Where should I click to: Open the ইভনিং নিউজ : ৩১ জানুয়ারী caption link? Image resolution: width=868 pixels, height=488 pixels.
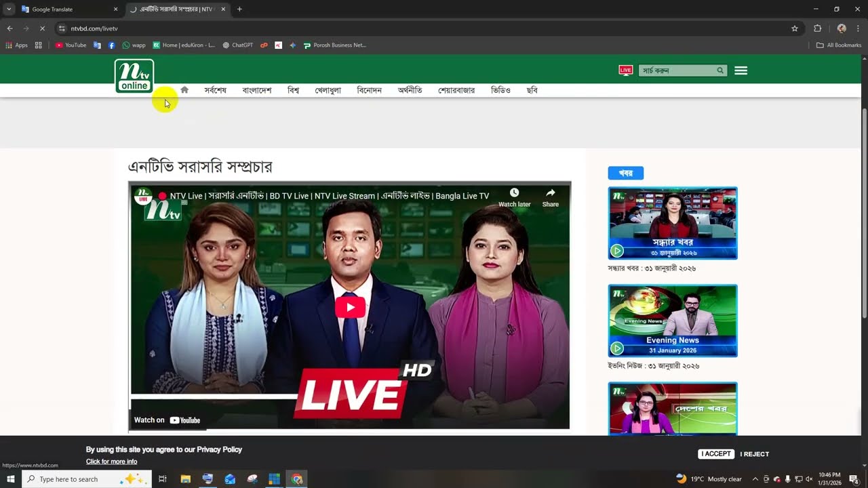click(x=654, y=366)
